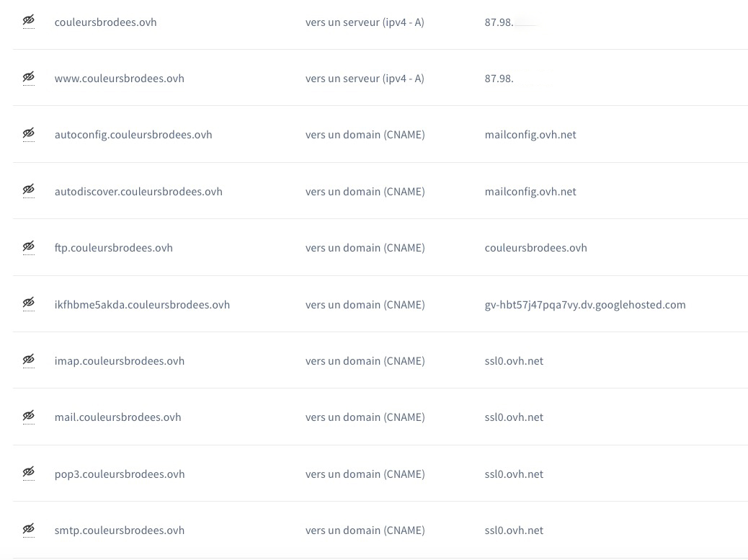Click the crossed-eye icon of smtp.couleursbrodees.ovh
The image size is (748, 560).
[29, 529]
